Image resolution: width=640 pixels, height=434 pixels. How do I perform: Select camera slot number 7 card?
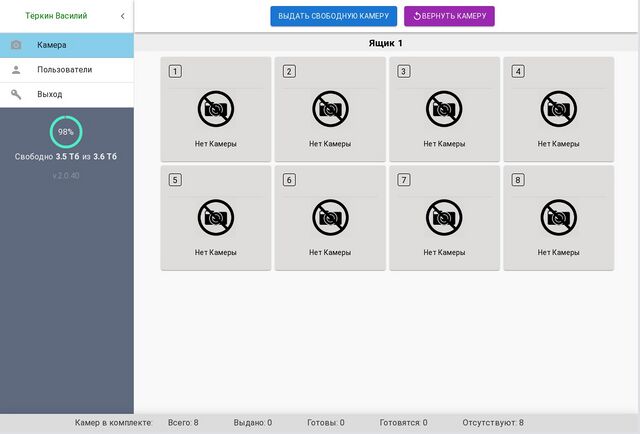444,217
